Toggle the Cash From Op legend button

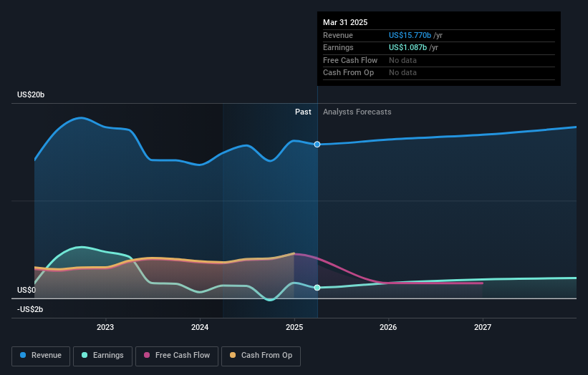[x=261, y=356]
